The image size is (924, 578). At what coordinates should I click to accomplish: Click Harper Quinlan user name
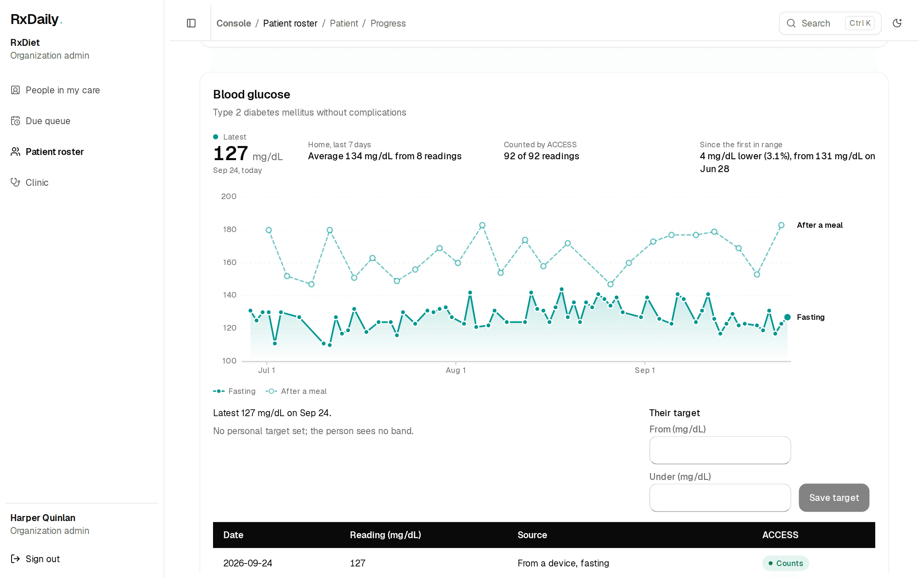coord(43,518)
